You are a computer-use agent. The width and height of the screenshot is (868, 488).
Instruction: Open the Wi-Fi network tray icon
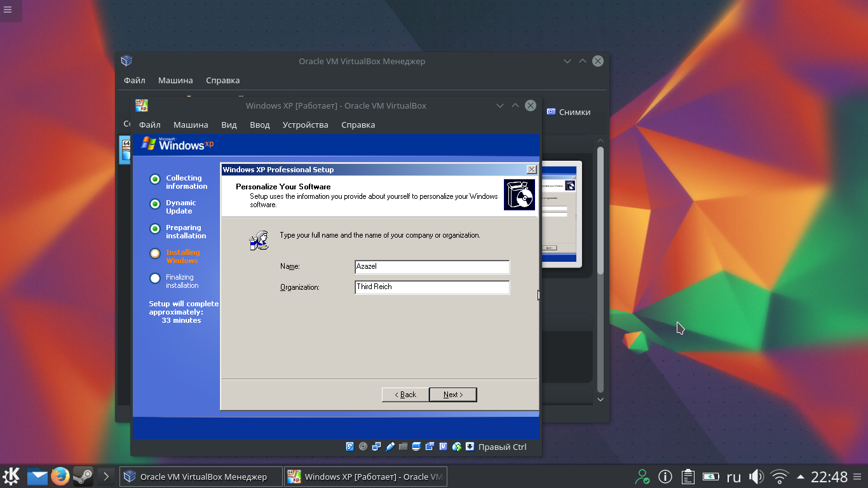click(x=780, y=476)
